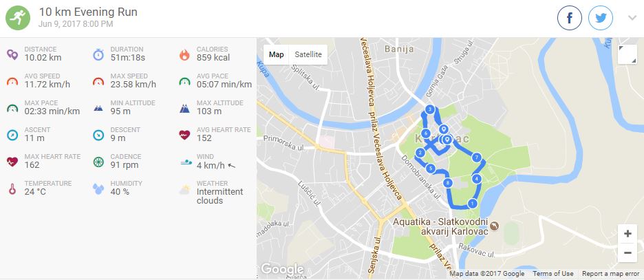This screenshot has width=644, height=280.
Task: Switch map to Satellite view
Action: [x=308, y=54]
